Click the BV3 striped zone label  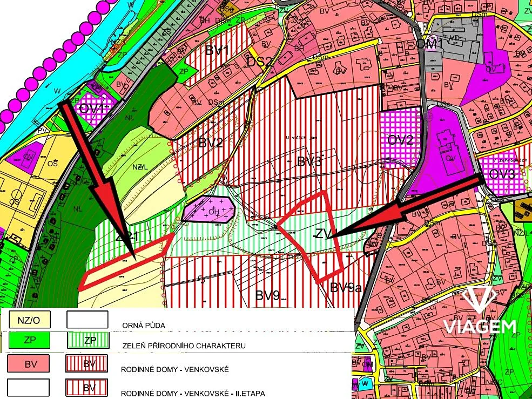coord(309,161)
